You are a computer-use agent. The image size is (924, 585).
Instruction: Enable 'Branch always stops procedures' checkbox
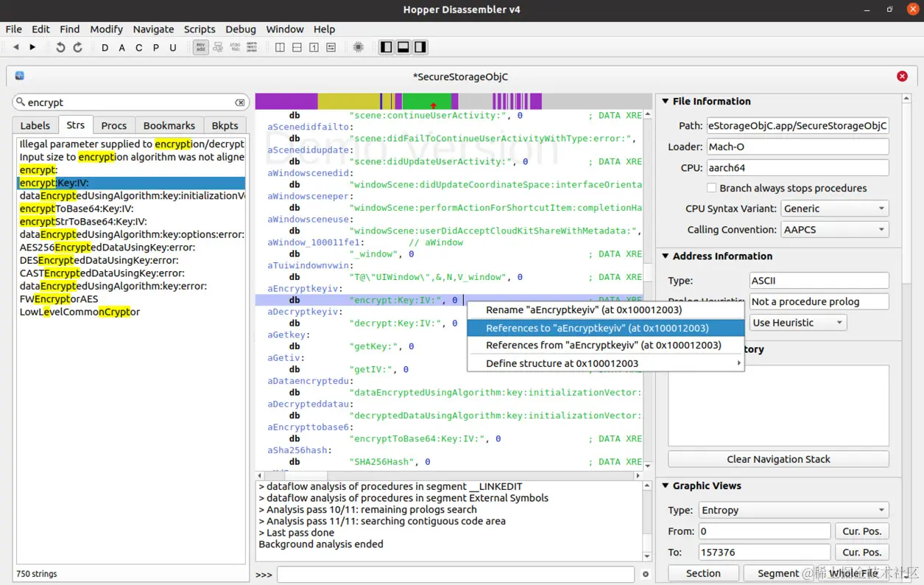(x=711, y=188)
